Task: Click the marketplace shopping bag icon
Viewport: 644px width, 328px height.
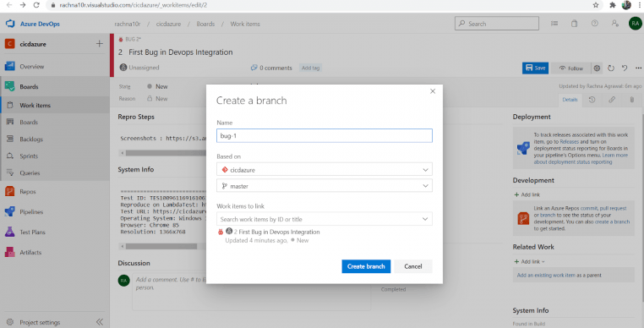Action: coord(574,24)
